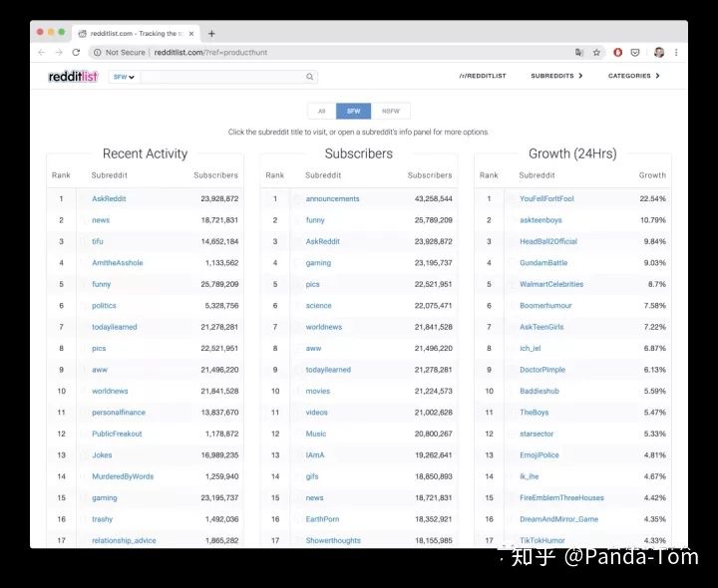
Task: Open the Opera red extension icon
Action: tap(617, 53)
